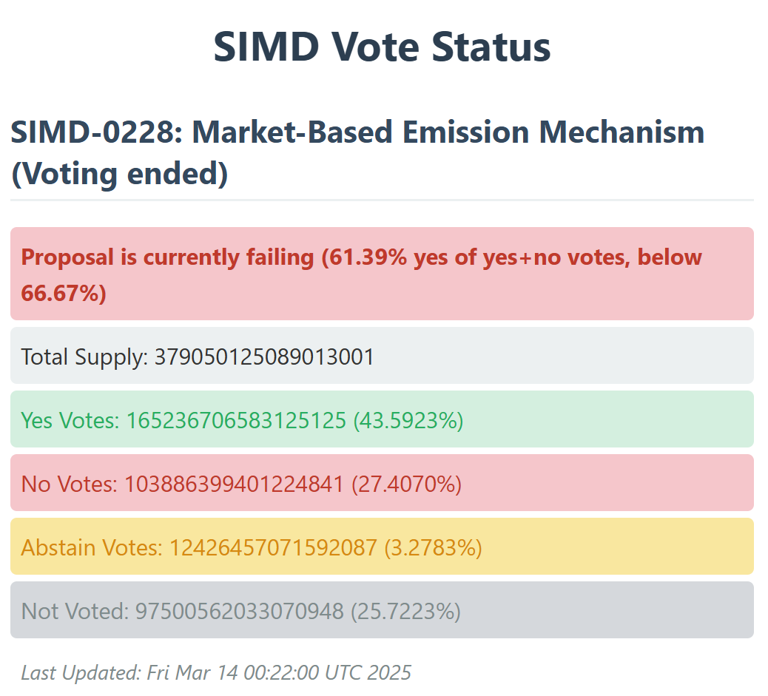The width and height of the screenshot is (768, 696).
Task: Click "Proposal is currently failing" banner text
Action: [167, 257]
